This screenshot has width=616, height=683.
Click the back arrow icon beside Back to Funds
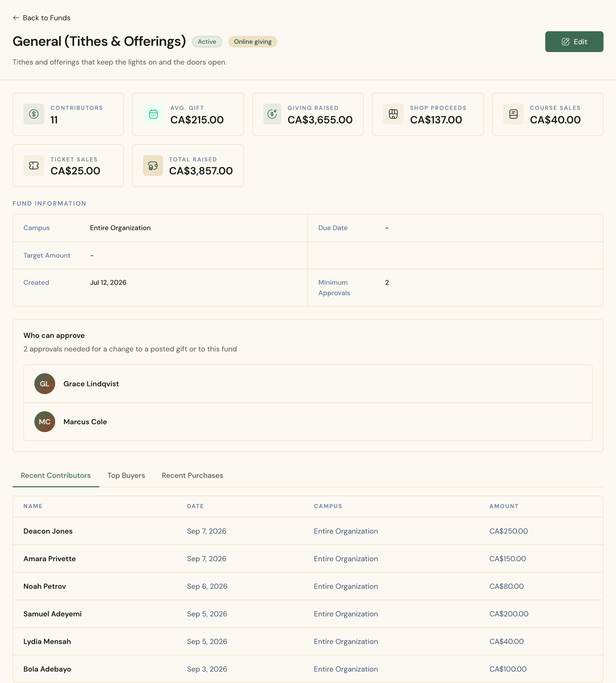[x=16, y=18]
